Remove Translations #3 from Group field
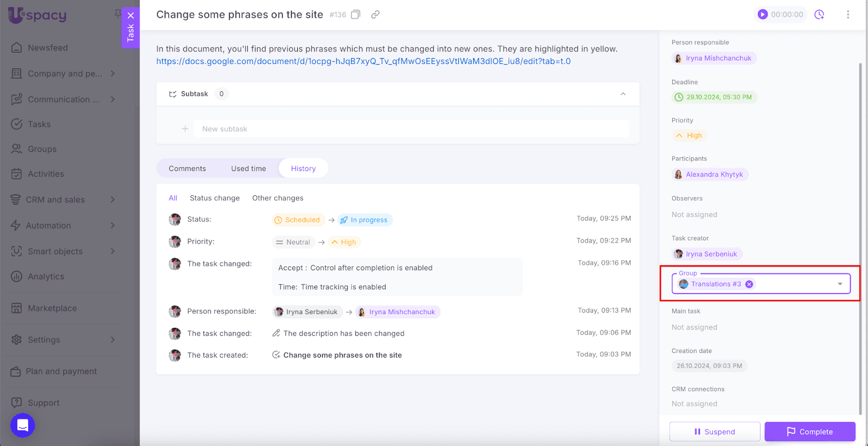This screenshot has height=446, width=868. click(x=749, y=284)
